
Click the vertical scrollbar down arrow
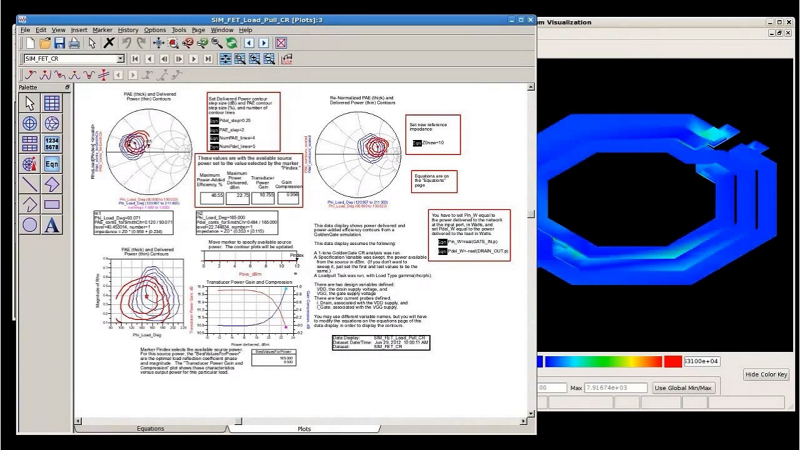click(531, 413)
